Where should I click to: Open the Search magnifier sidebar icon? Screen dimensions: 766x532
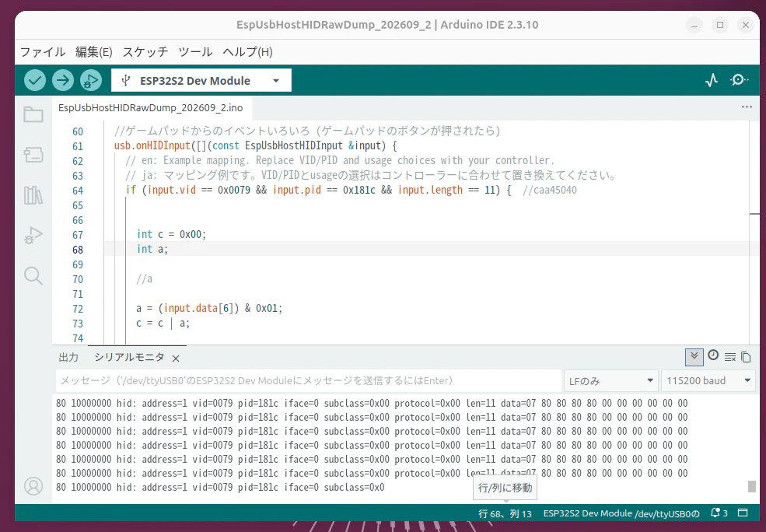tap(33, 276)
